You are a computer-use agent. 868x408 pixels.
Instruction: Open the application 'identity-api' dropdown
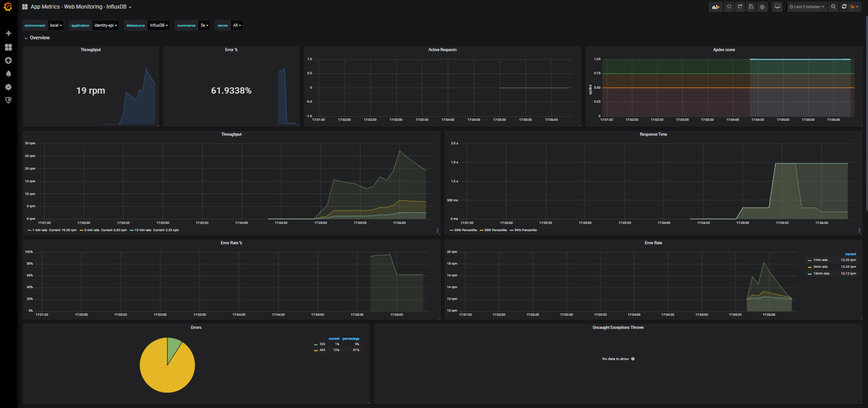[106, 25]
